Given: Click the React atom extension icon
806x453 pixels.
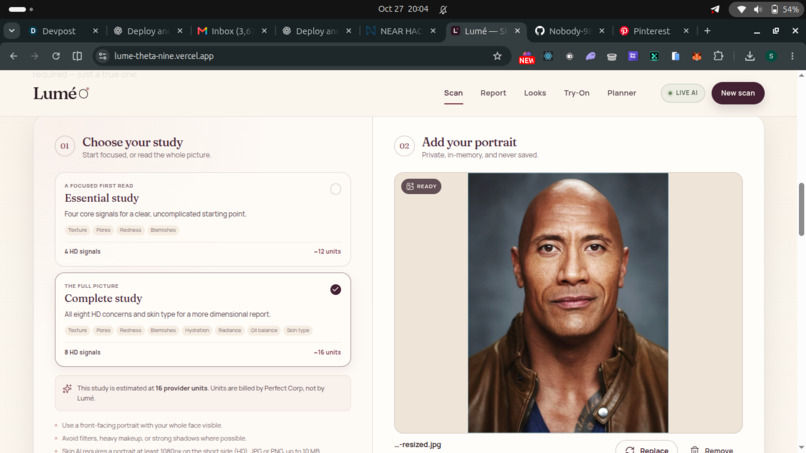Looking at the screenshot, I should tap(548, 56).
